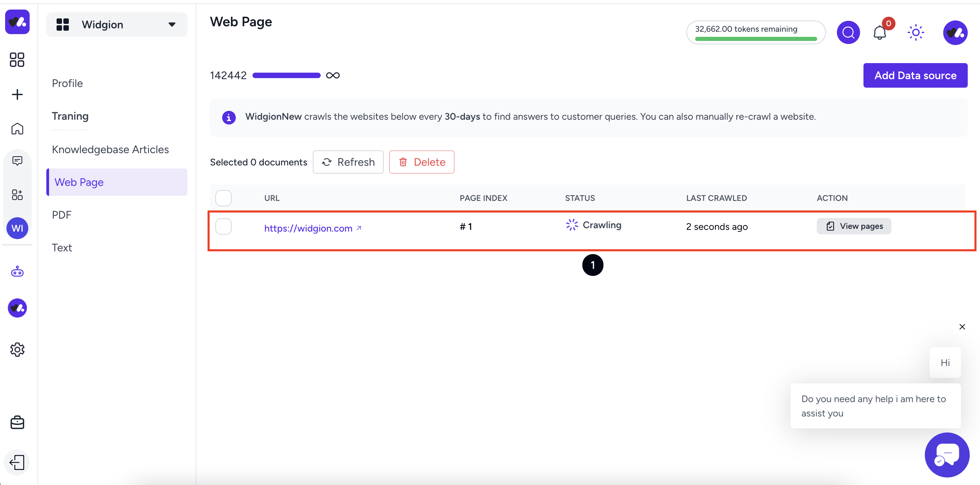Screen dimensions: 980x485
Task: Click the 'Selected 0 documents' label
Action: click(258, 162)
